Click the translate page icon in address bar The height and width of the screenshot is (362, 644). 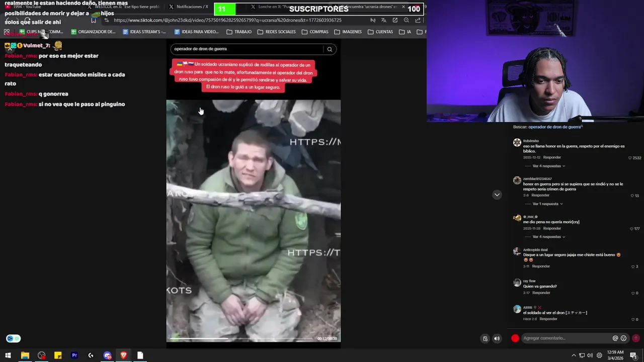383,20
